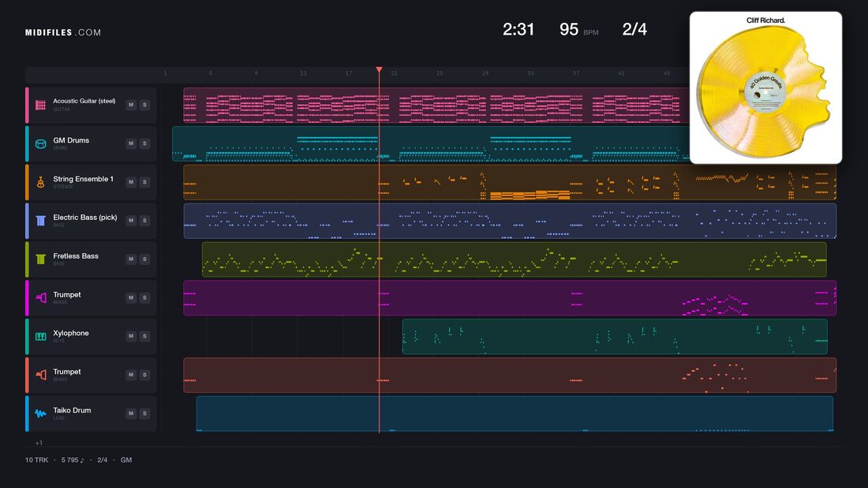Click the MIDIFILES.COM logo

[63, 32]
